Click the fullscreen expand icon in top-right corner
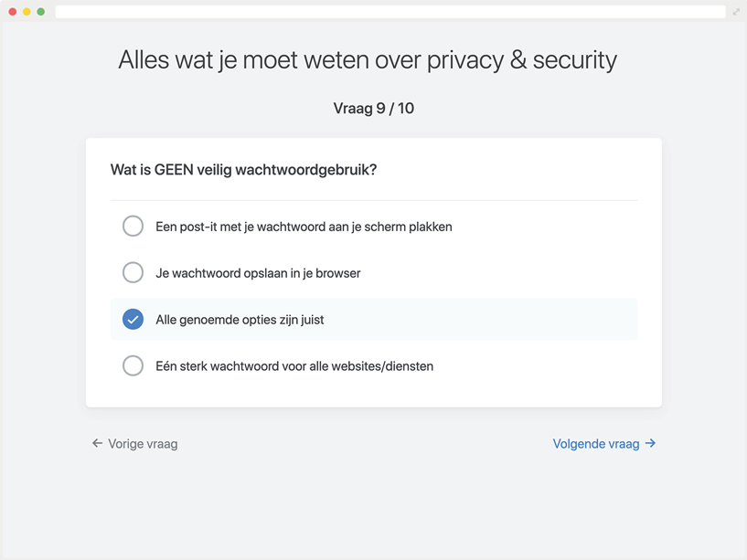 [x=736, y=12]
